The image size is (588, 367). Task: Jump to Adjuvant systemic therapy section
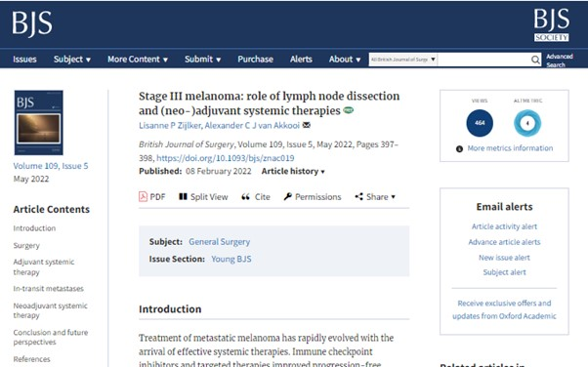click(44, 266)
